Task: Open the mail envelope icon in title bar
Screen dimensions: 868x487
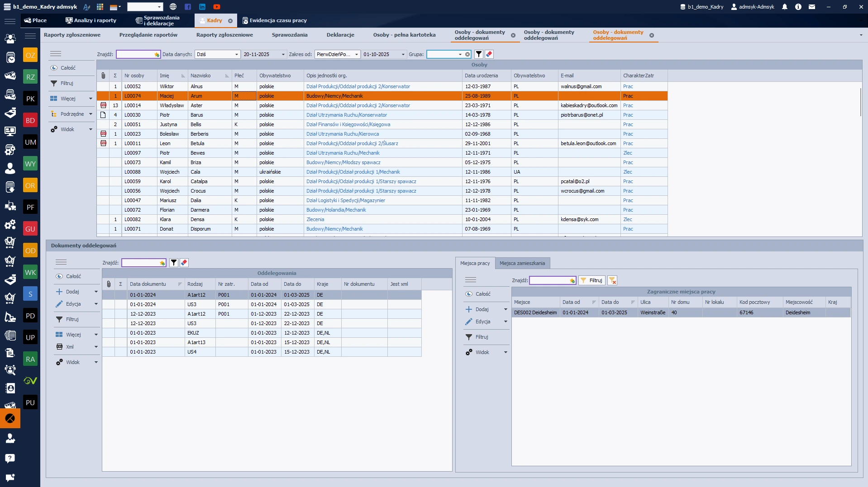Action: [x=812, y=7]
